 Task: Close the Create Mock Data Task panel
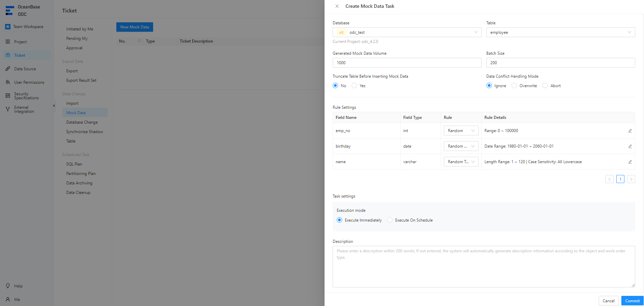click(x=337, y=6)
